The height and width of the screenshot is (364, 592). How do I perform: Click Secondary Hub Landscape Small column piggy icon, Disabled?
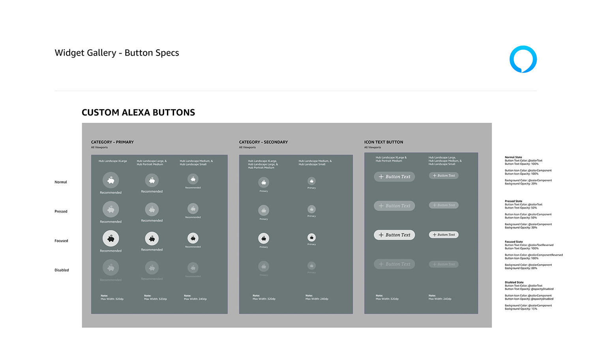click(312, 266)
